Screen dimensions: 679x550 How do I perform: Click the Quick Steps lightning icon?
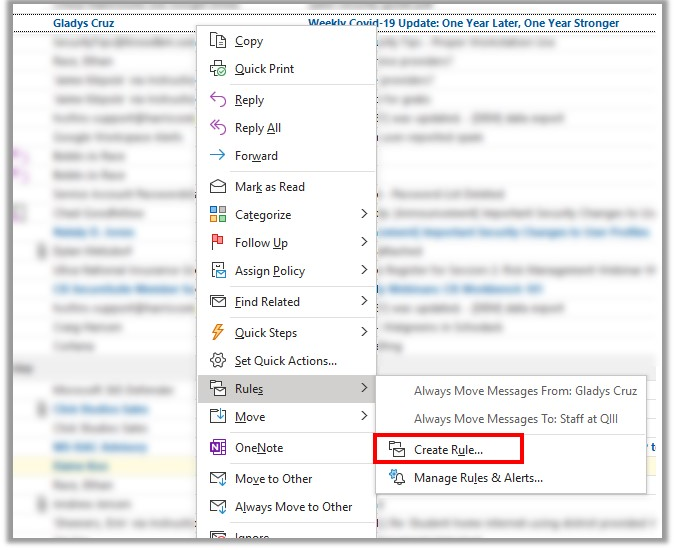point(218,332)
